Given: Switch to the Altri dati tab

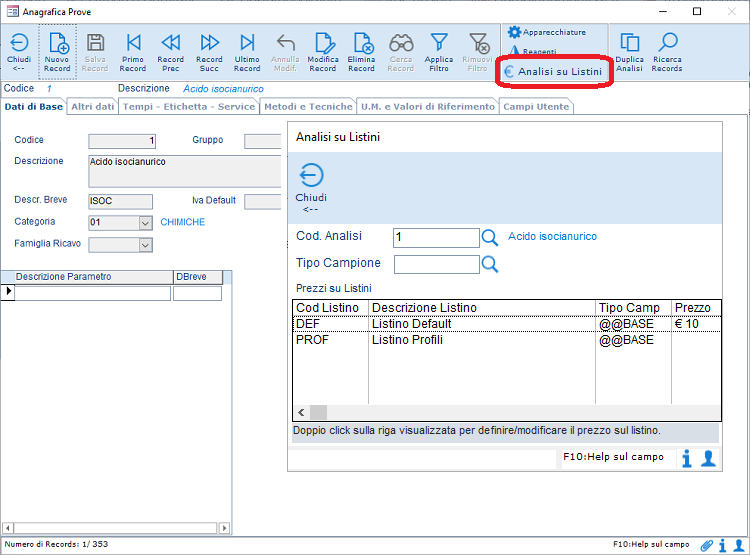Looking at the screenshot, I should click(93, 107).
